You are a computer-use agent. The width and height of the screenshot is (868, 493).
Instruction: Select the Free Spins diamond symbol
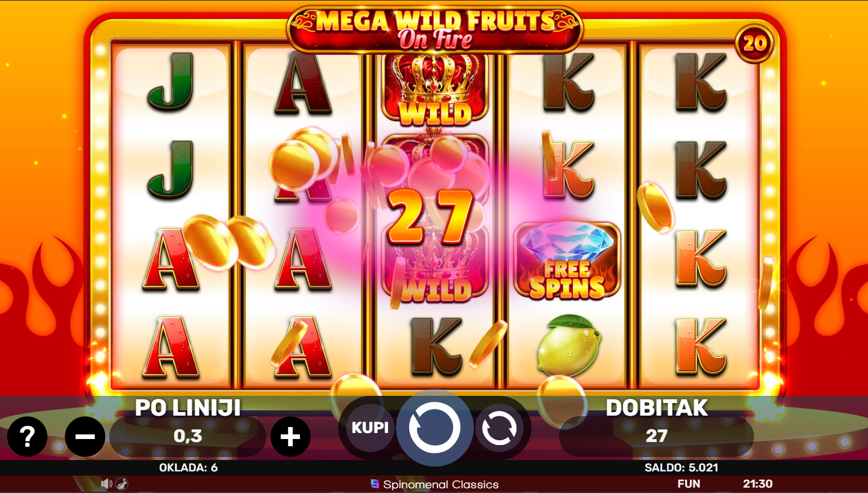[567, 260]
